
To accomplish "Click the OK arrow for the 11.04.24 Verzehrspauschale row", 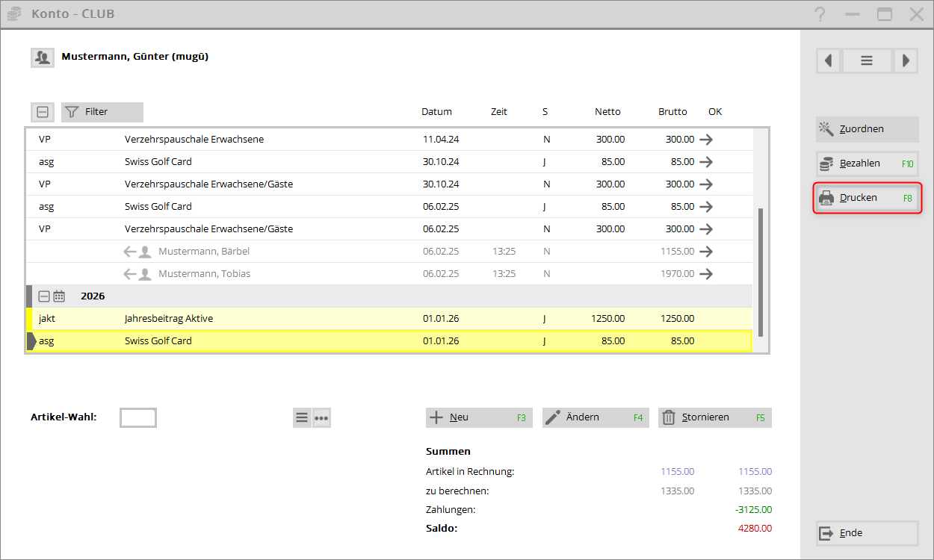I will click(x=705, y=140).
